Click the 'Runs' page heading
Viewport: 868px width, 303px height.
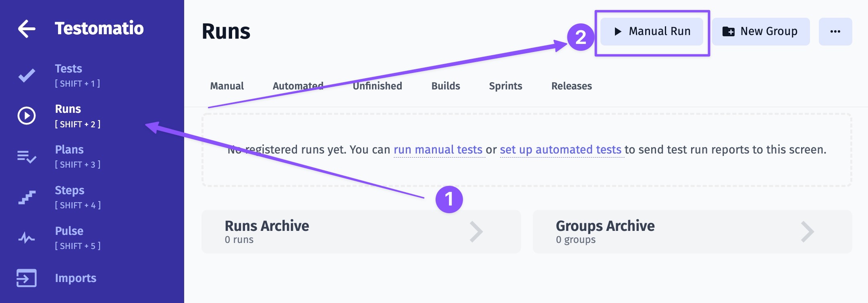tap(226, 31)
